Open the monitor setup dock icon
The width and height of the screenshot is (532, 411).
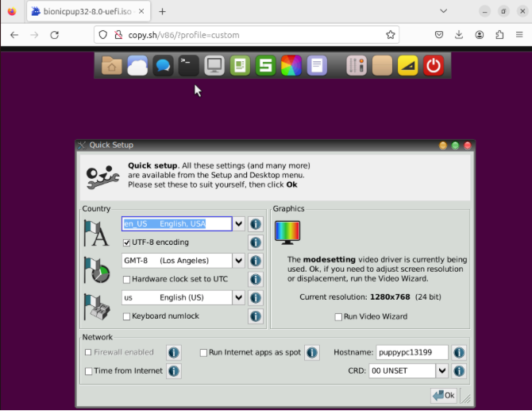point(214,65)
